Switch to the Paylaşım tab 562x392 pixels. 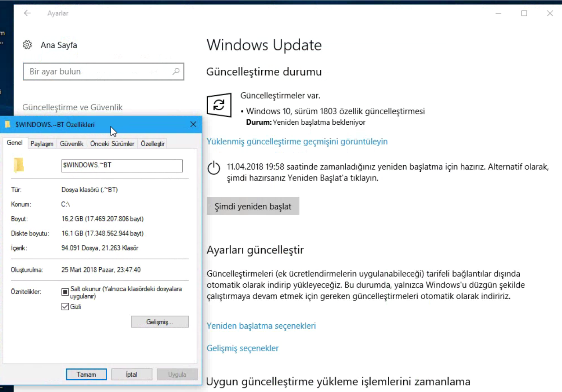pos(42,144)
